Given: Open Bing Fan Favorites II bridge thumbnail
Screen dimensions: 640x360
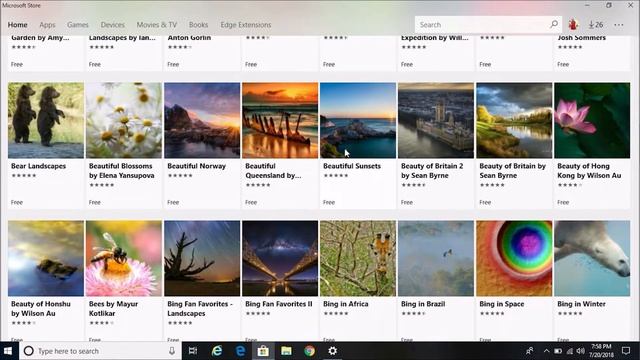Looking at the screenshot, I should pyautogui.click(x=280, y=258).
